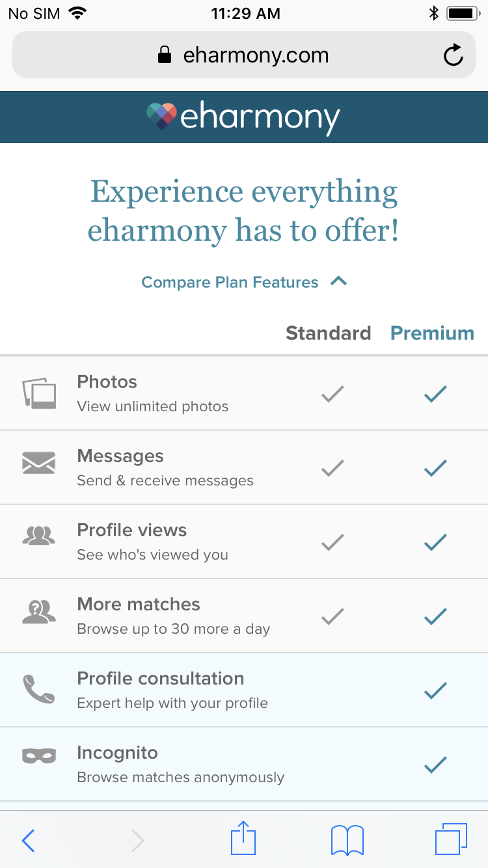Image resolution: width=488 pixels, height=868 pixels.
Task: Tap the Standard checkmark for Photos
Action: point(332,394)
